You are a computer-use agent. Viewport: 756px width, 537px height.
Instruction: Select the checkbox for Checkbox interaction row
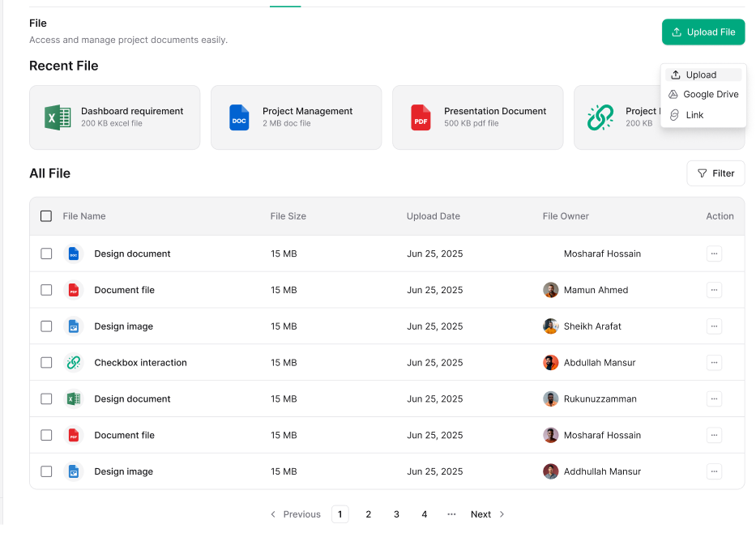click(46, 362)
